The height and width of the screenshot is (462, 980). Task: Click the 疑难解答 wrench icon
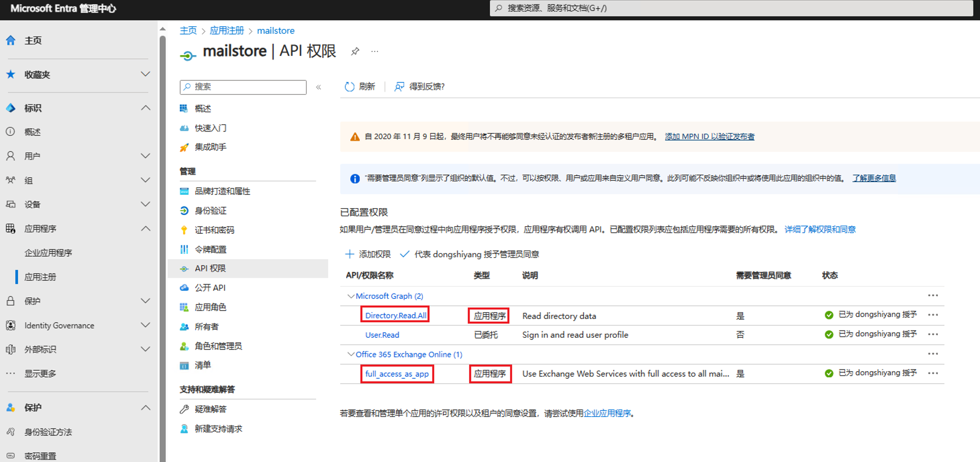click(x=184, y=409)
